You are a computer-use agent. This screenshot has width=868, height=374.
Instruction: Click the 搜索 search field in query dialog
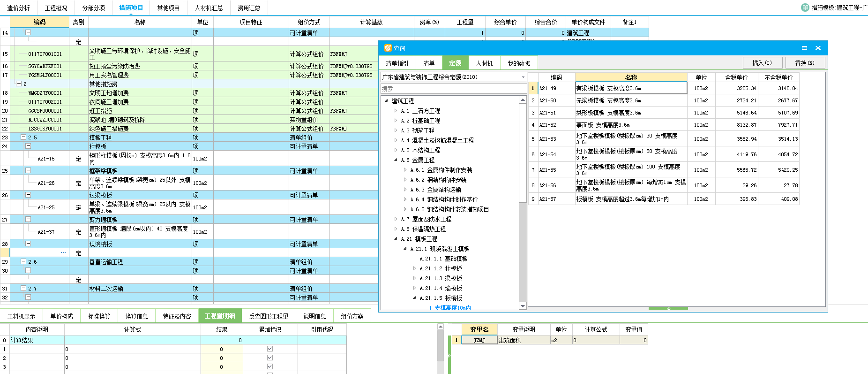coord(454,89)
